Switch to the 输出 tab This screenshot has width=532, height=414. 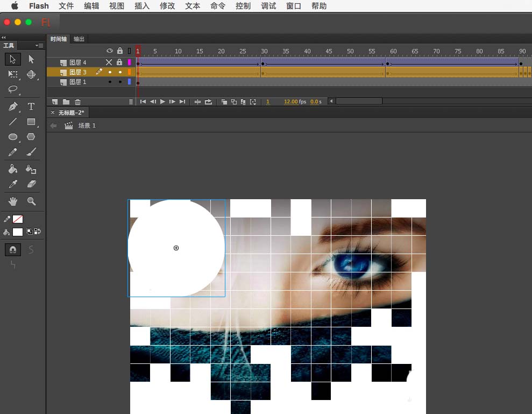(79, 39)
